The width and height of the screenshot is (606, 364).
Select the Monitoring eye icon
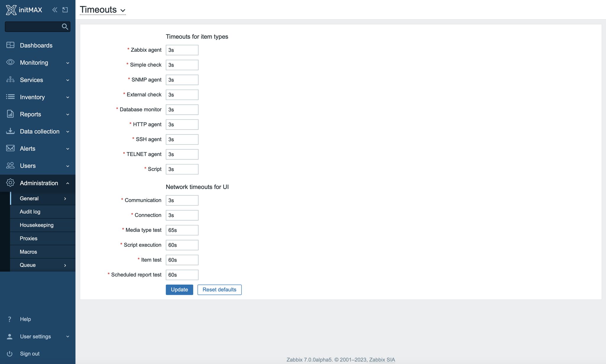click(x=10, y=62)
